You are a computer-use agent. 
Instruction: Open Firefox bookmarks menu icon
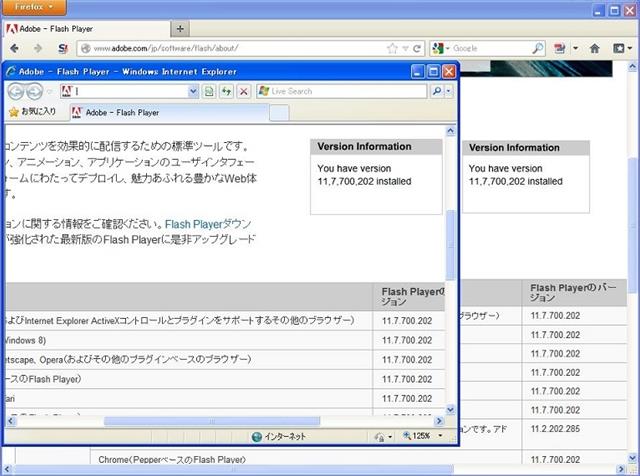[x=622, y=49]
